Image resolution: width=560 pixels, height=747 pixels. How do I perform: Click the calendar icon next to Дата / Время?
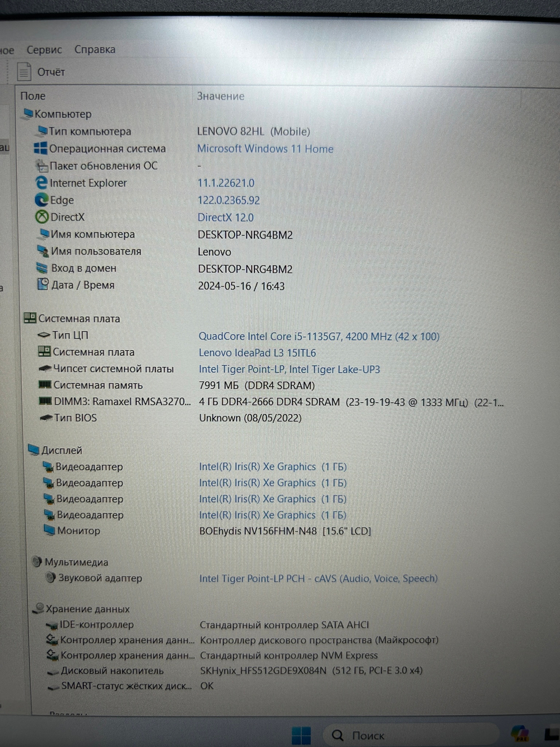pyautogui.click(x=43, y=285)
